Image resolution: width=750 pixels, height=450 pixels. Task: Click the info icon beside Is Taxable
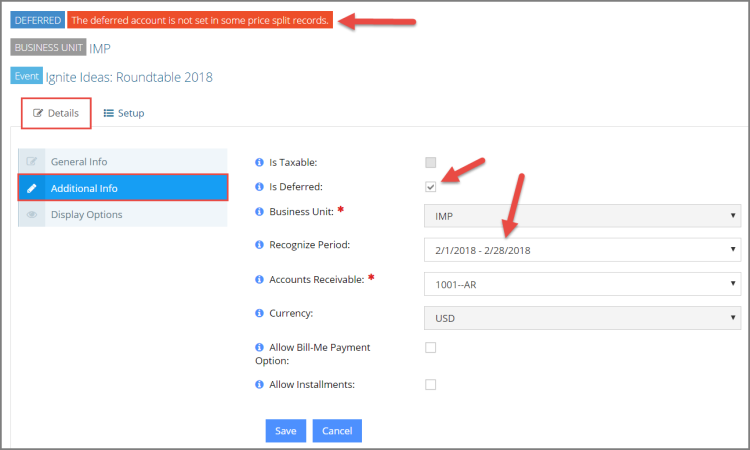259,163
